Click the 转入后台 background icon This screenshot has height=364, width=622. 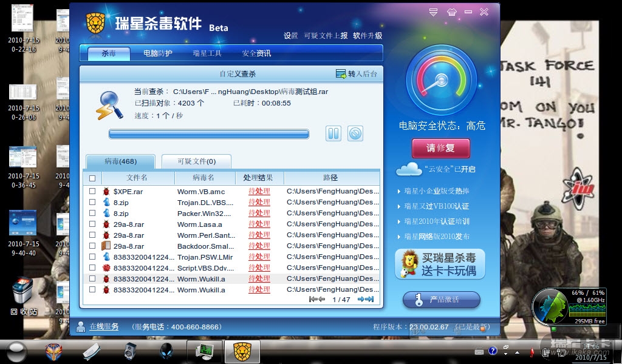[x=341, y=73]
